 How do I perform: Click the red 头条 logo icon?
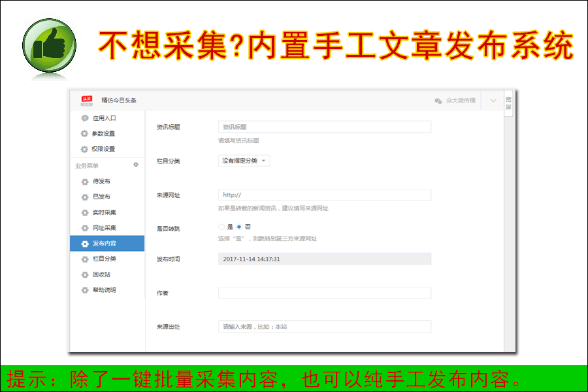pos(87,100)
